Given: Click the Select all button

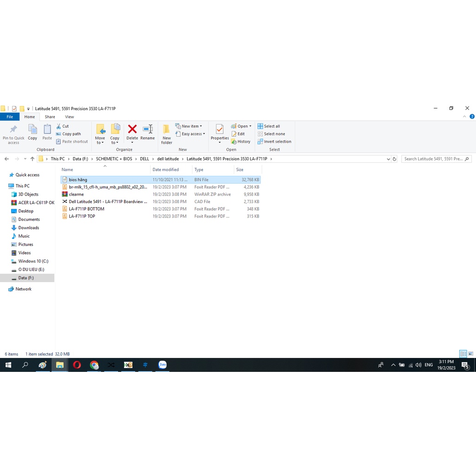Looking at the screenshot, I should [x=271, y=126].
